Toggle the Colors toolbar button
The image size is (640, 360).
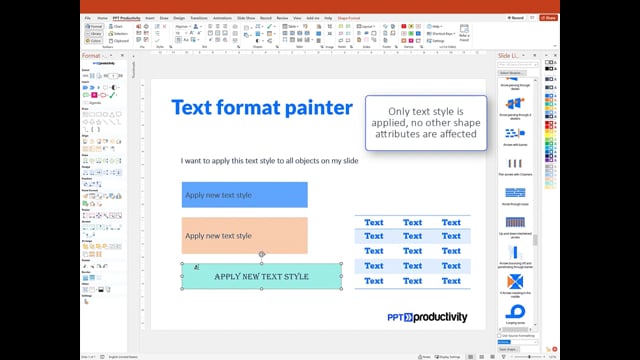[94, 41]
